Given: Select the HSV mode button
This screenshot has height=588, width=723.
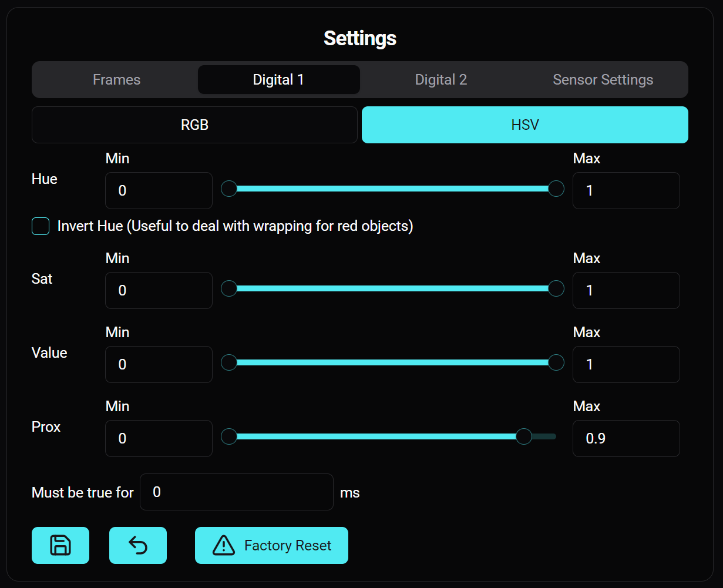Looking at the screenshot, I should coord(524,125).
